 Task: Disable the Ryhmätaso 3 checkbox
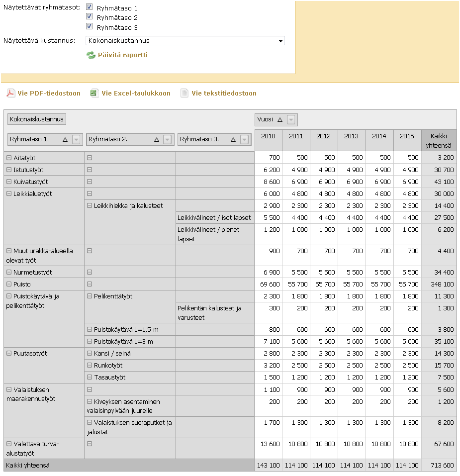90,26
